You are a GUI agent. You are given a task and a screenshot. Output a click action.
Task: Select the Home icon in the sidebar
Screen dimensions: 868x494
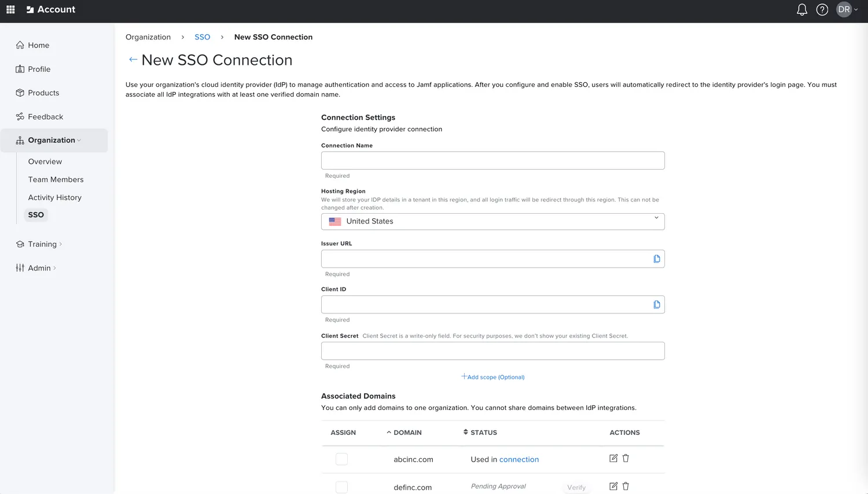point(19,45)
